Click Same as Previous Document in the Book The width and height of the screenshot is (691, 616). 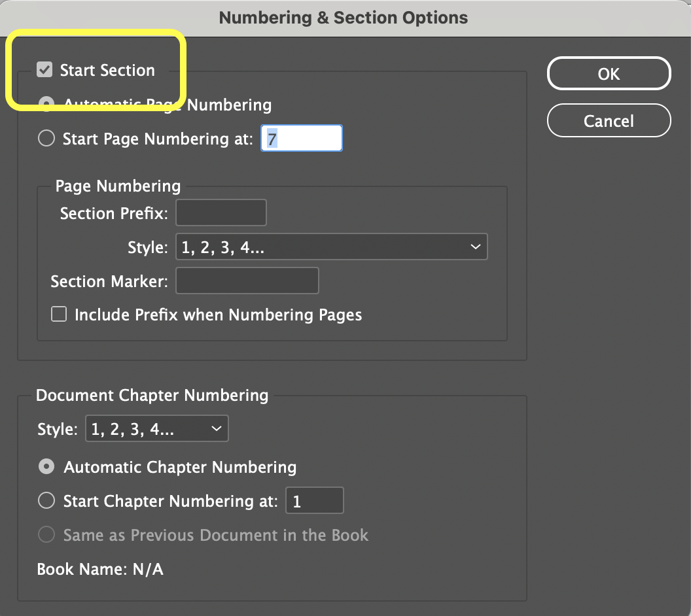click(x=46, y=535)
